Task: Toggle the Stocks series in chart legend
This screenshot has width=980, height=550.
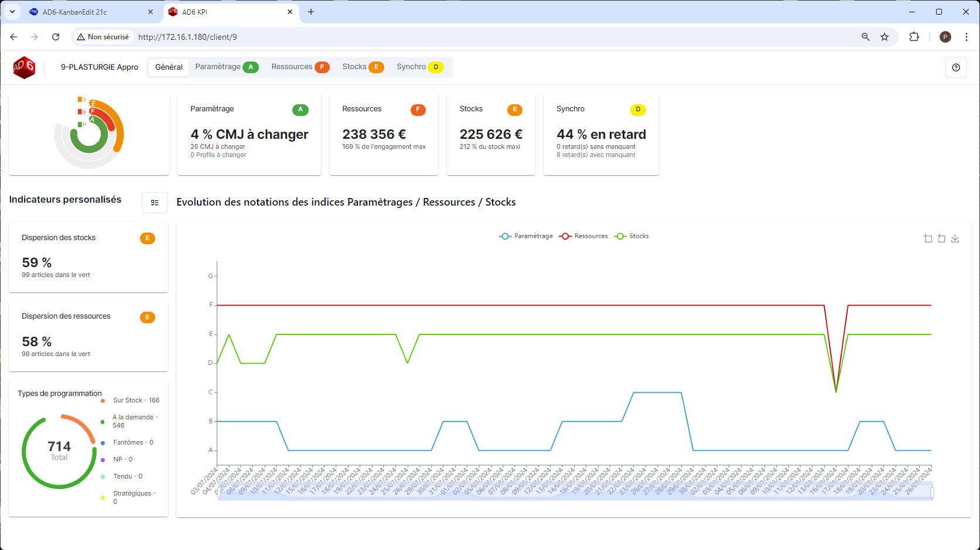Action: [631, 236]
